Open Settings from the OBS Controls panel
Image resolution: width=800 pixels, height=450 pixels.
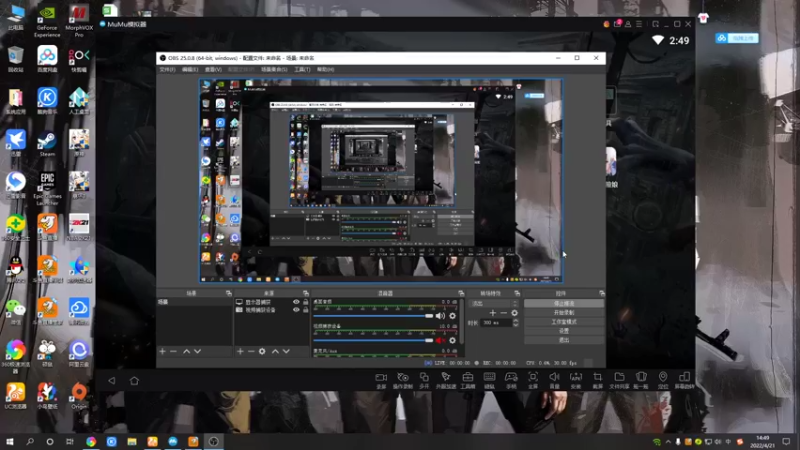564,331
